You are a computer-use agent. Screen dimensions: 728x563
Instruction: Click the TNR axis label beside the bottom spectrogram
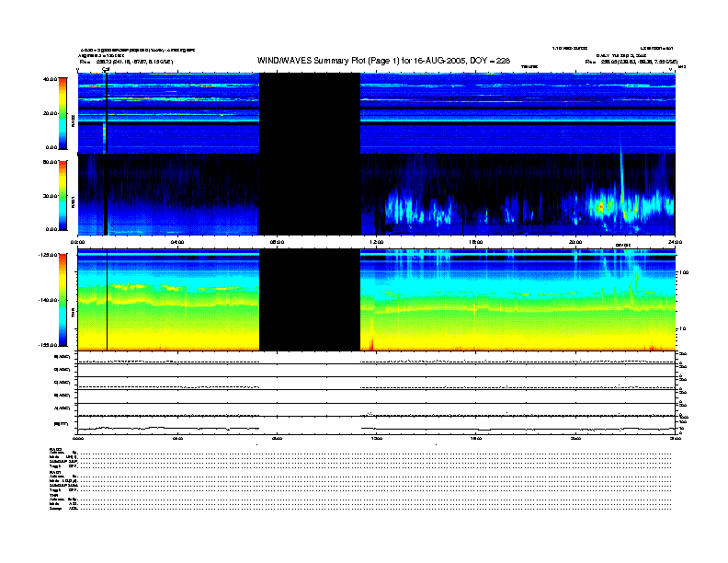[73, 315]
